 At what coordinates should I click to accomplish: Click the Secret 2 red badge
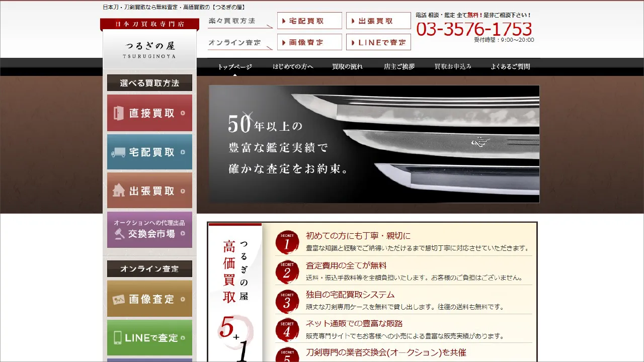pyautogui.click(x=287, y=272)
